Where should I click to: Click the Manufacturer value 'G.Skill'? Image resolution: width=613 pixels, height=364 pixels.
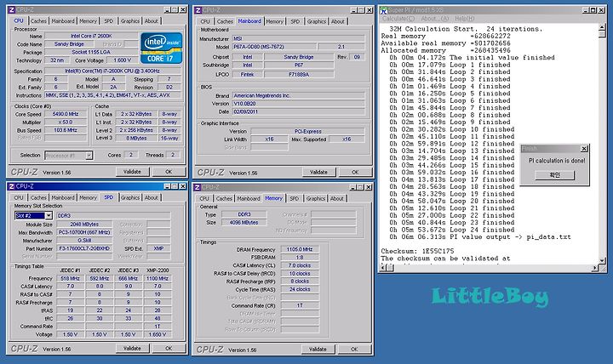[84, 241]
